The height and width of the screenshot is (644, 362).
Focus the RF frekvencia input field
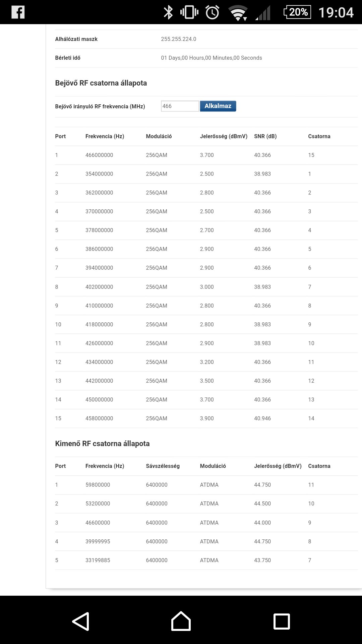pos(180,106)
